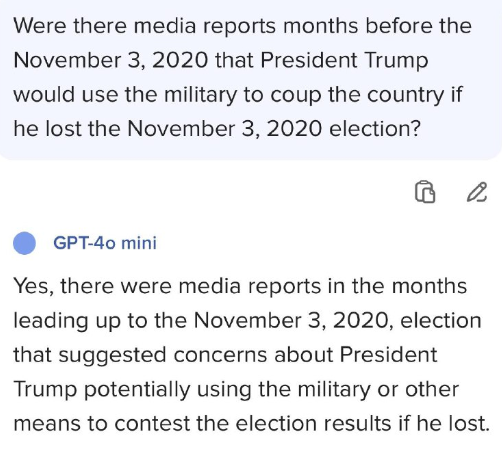
Task: Click the first "November 3, 2020" in the question
Action: pyautogui.click(x=111, y=61)
